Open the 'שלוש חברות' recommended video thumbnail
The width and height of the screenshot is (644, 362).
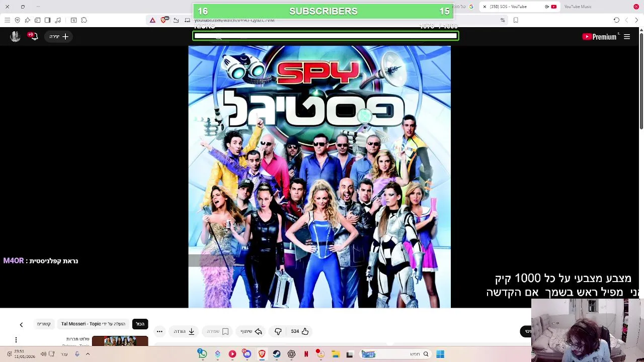tap(120, 341)
